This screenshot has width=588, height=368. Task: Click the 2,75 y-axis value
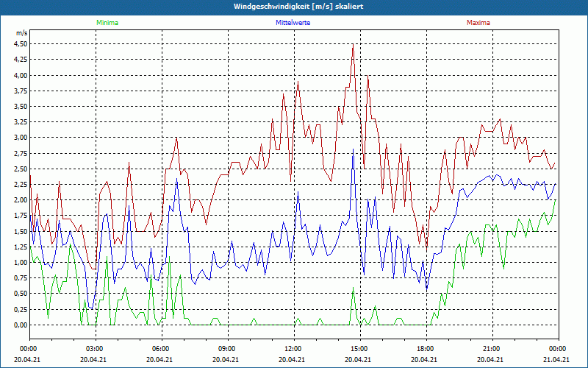[21, 153]
